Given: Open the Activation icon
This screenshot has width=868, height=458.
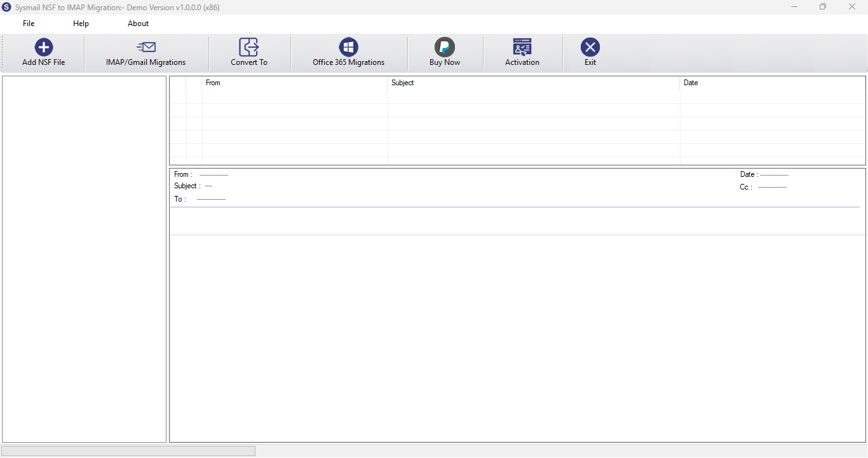Looking at the screenshot, I should coord(522,47).
